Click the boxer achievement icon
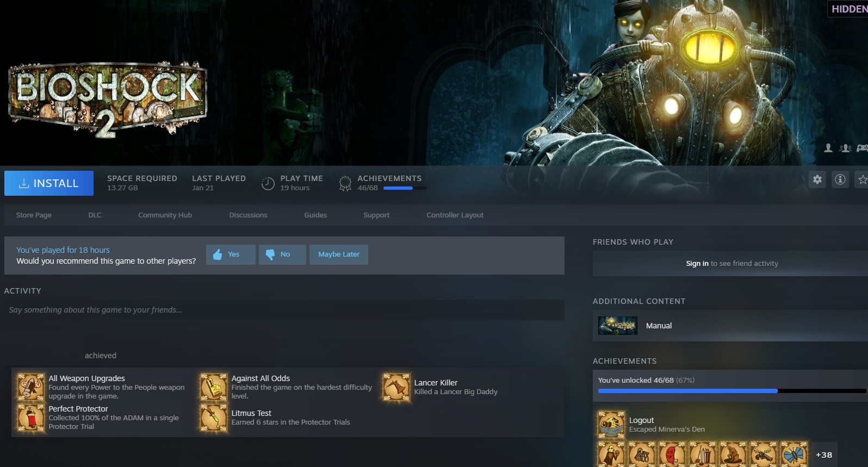Image resolution: width=868 pixels, height=467 pixels. point(611,454)
